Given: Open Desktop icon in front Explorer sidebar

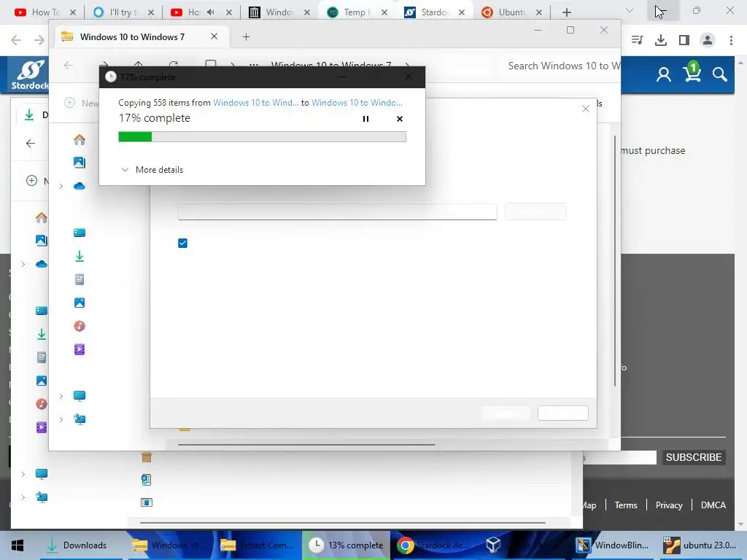Looking at the screenshot, I should [80, 233].
